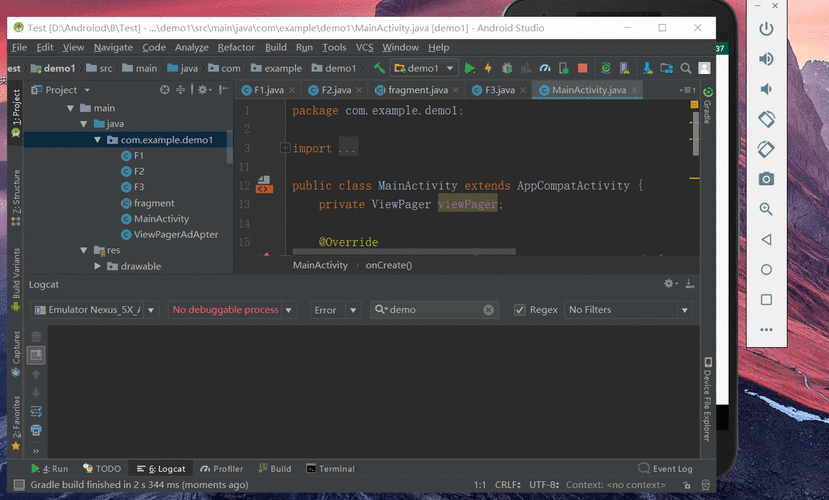This screenshot has width=829, height=500.
Task: Clear the Logcat search text
Action: [489, 310]
